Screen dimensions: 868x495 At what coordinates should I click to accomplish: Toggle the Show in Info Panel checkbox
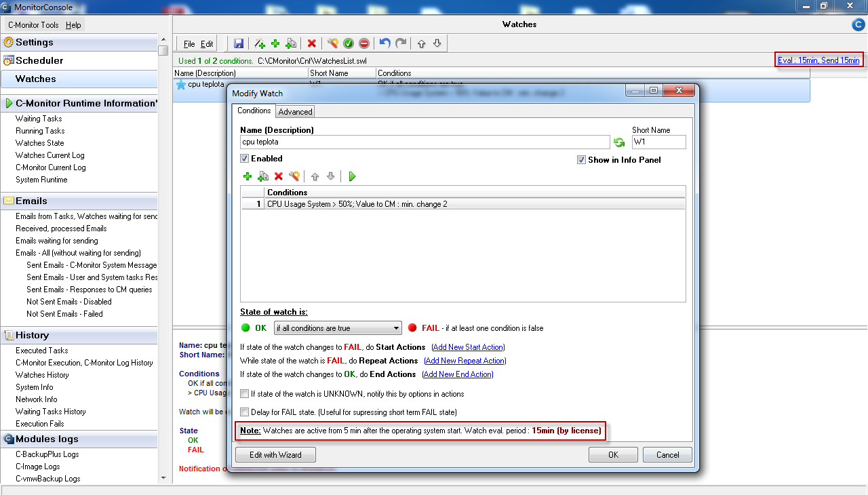pos(581,160)
